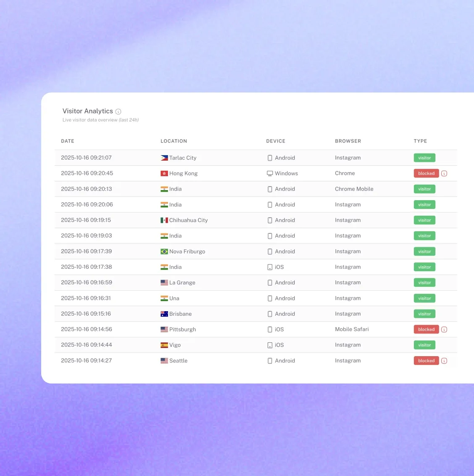The image size is (474, 476).
Task: Click the tablet icon in Vigo row
Action: 270,345
